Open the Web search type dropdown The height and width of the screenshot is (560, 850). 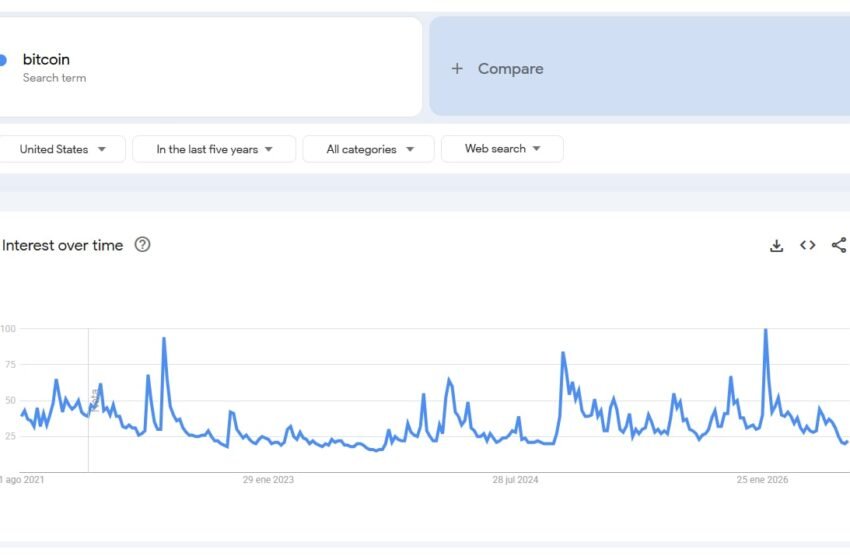(503, 149)
